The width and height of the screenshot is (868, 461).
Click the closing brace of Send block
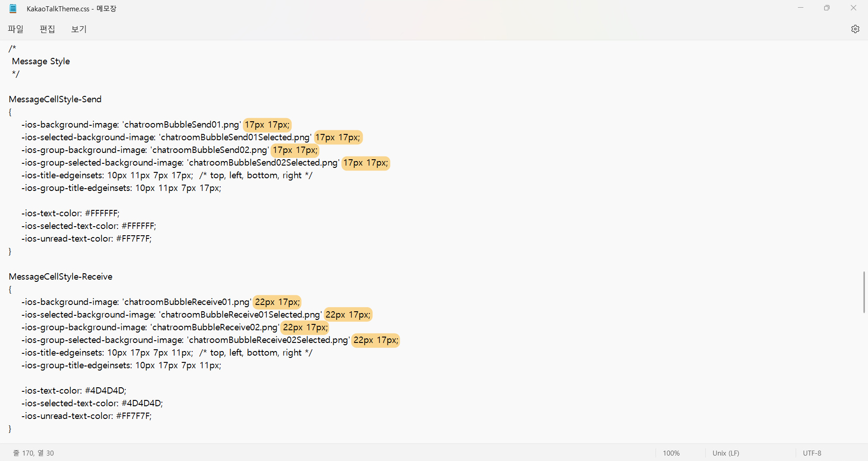10,251
